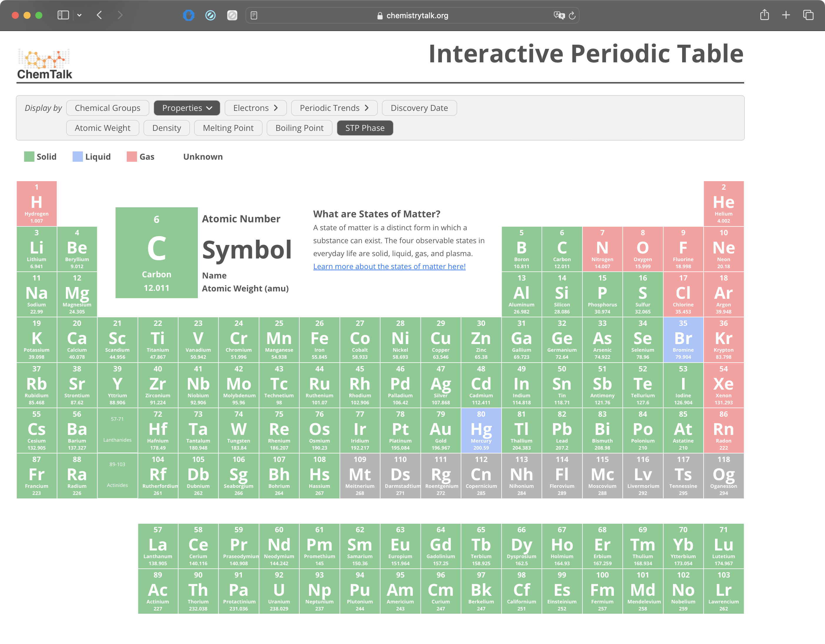Click the gray blocked-content extension icon
Viewport: 825px width, 644px height.
tap(232, 15)
